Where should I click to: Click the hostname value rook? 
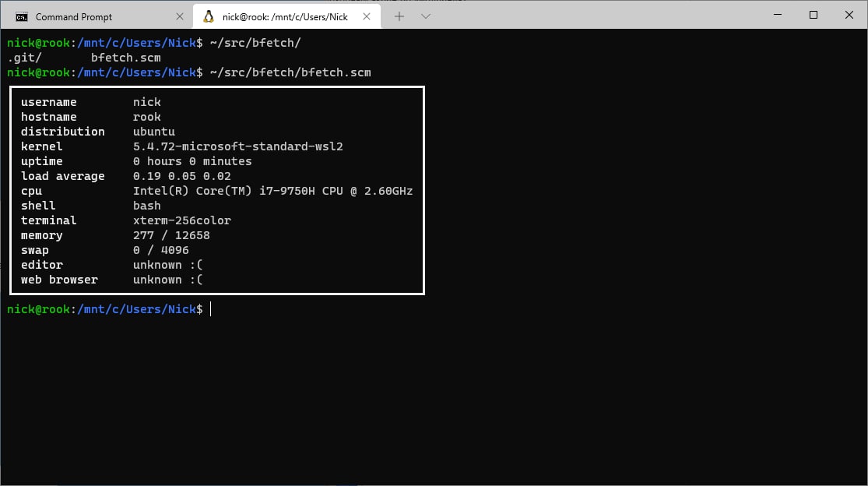[x=147, y=117]
